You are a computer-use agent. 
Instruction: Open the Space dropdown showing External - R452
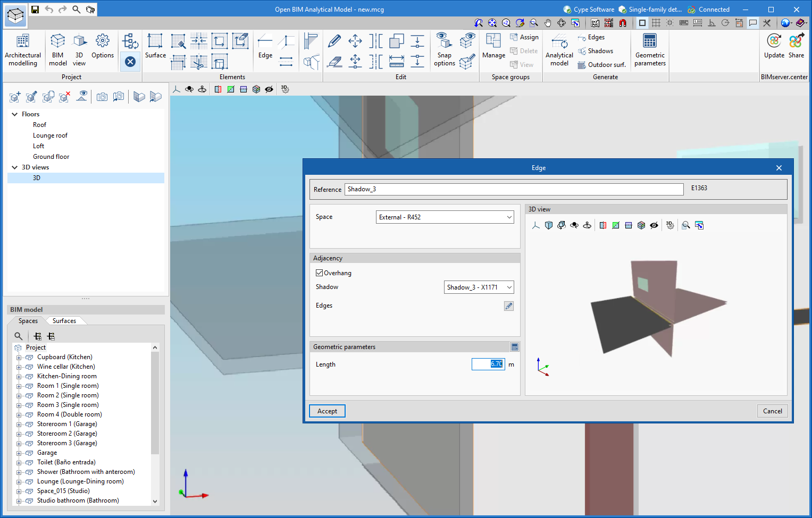click(x=444, y=217)
